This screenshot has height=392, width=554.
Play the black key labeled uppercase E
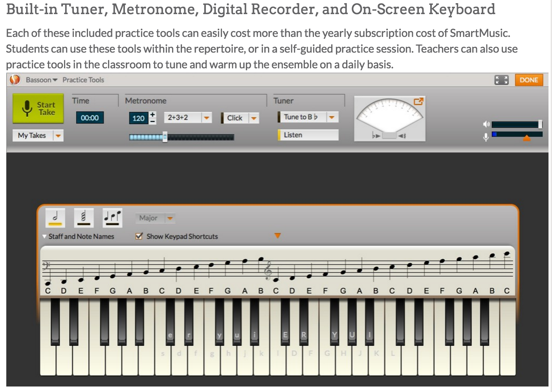click(x=285, y=322)
